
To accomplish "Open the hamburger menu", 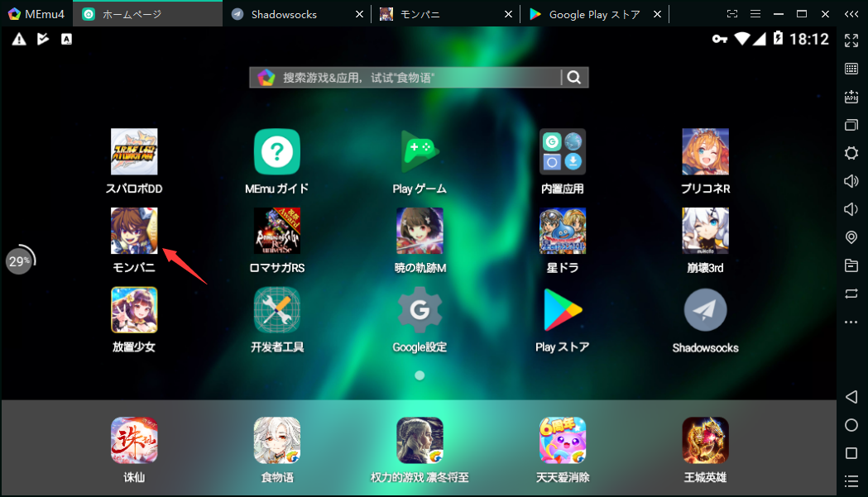I will (755, 13).
